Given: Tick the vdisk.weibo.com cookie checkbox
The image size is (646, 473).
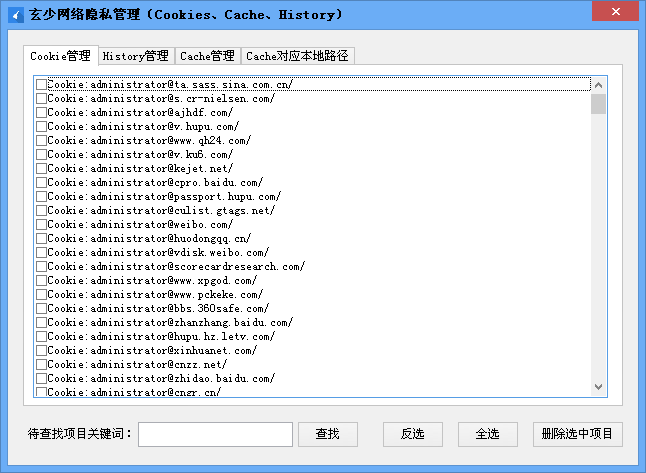Looking at the screenshot, I should (41, 253).
